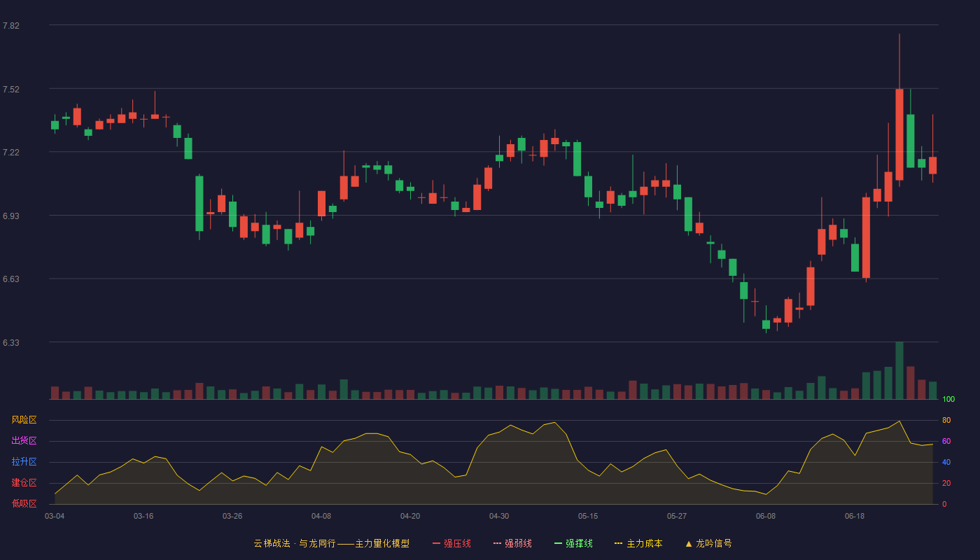980x560 pixels.
Task: Click the 6.63 price axis label
Action: (11, 279)
